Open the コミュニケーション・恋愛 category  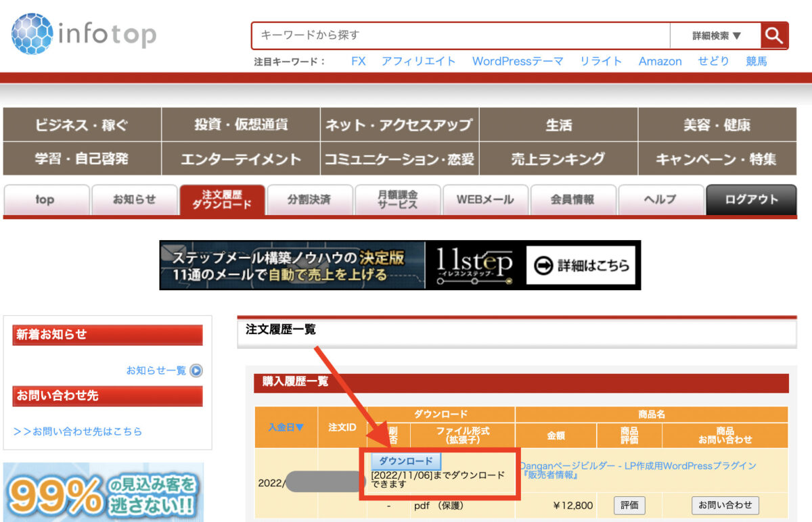pyautogui.click(x=399, y=159)
